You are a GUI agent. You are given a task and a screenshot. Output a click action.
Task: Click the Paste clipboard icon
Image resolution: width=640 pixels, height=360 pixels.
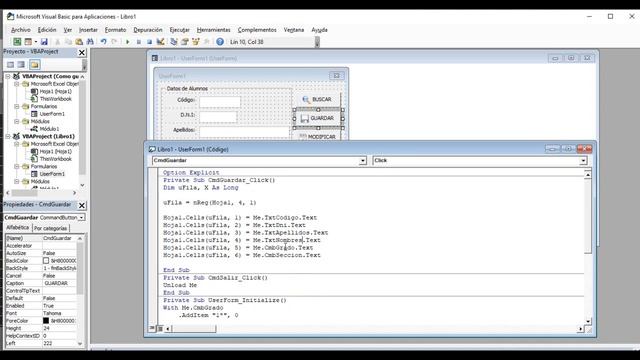coord(79,42)
